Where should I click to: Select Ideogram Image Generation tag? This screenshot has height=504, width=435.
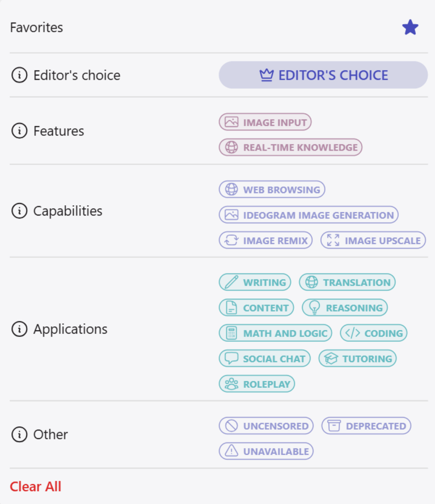point(309,215)
